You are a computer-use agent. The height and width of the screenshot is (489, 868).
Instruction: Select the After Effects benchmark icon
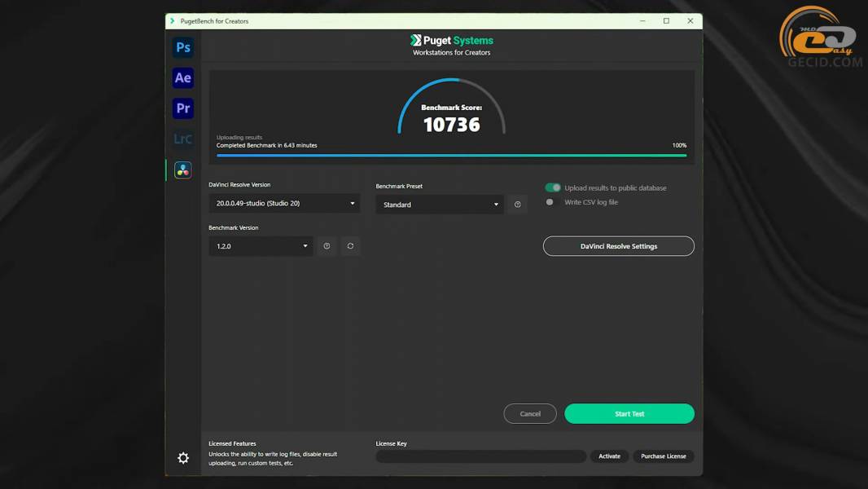(x=183, y=78)
